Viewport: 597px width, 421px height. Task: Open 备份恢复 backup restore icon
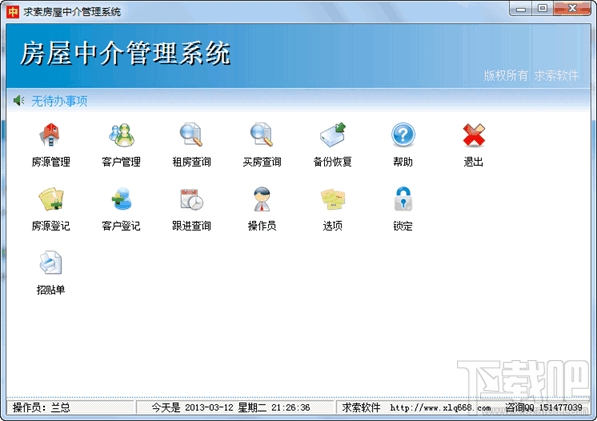pyautogui.click(x=332, y=135)
